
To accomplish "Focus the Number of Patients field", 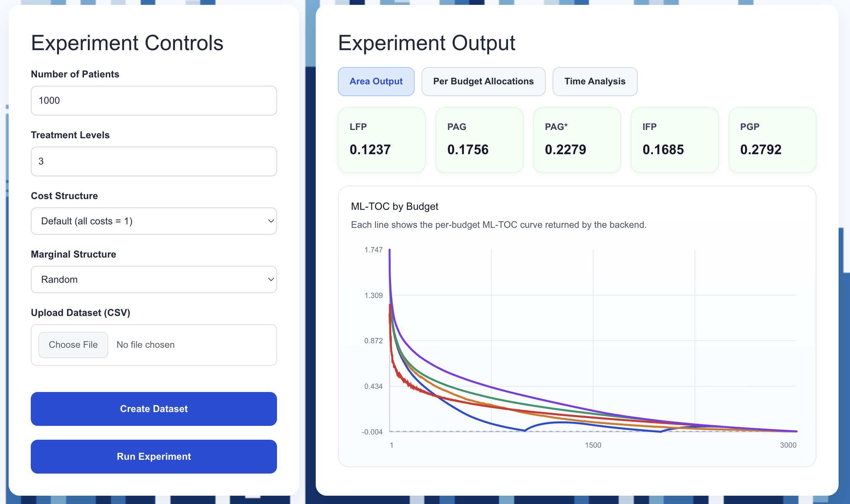I will (x=154, y=101).
